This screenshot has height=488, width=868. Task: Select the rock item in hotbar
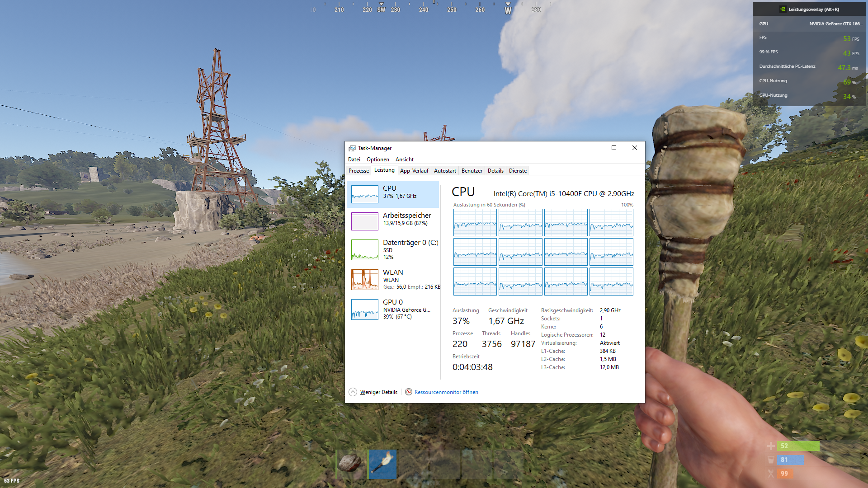[350, 464]
